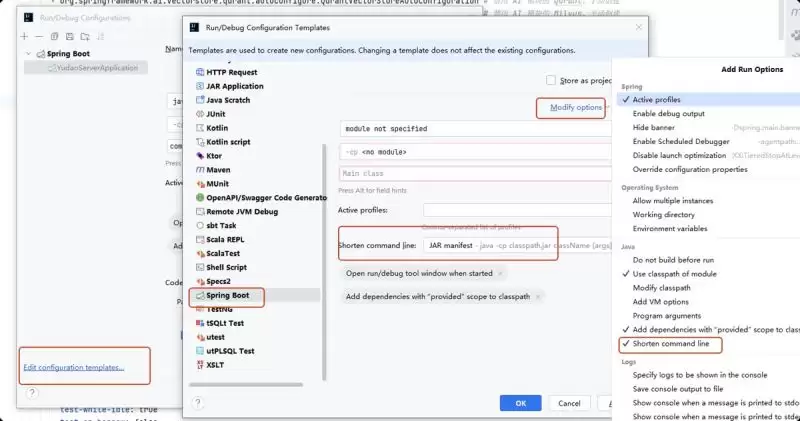The height and width of the screenshot is (421, 800).
Task: Click the Spring Boot template icon
Action: click(200, 295)
